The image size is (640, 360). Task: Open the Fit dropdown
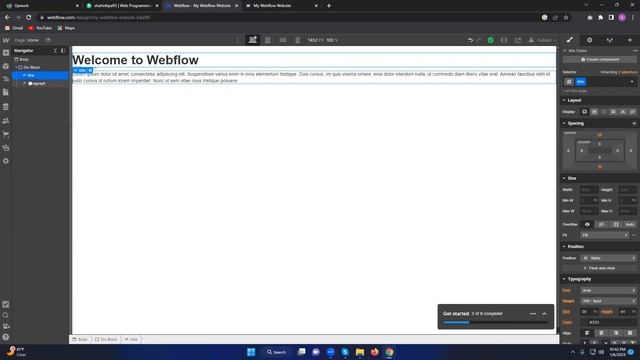pos(604,235)
